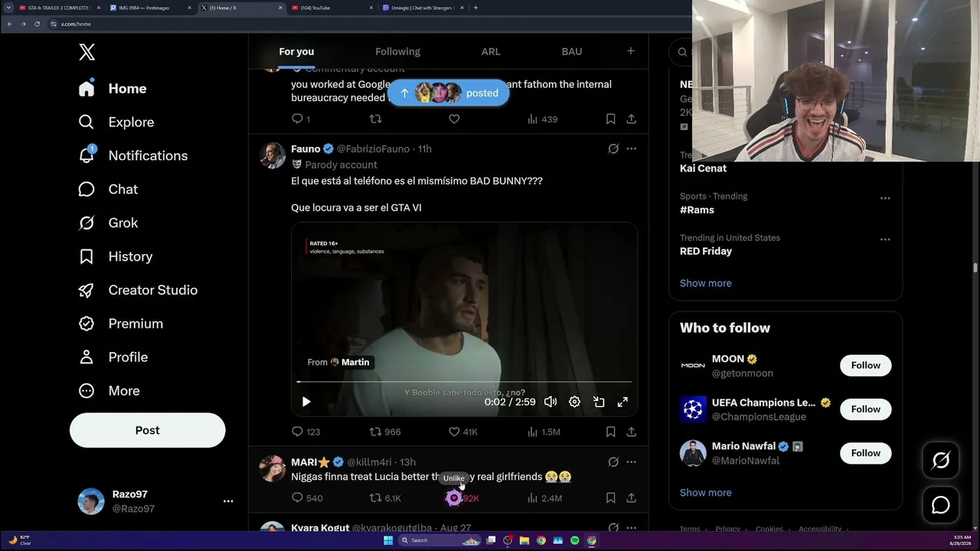Viewport: 980px width, 551px height.
Task: Click the browser address bar
Action: 367,24
